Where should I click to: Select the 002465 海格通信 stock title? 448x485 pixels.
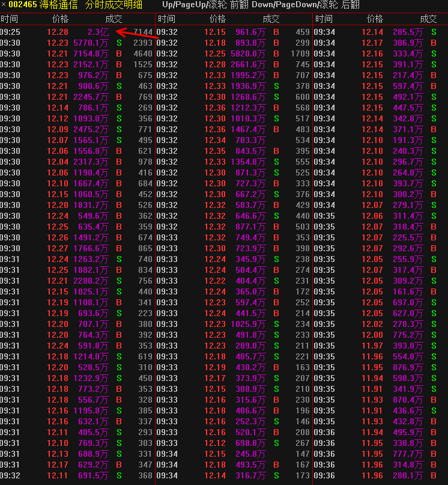point(43,5)
